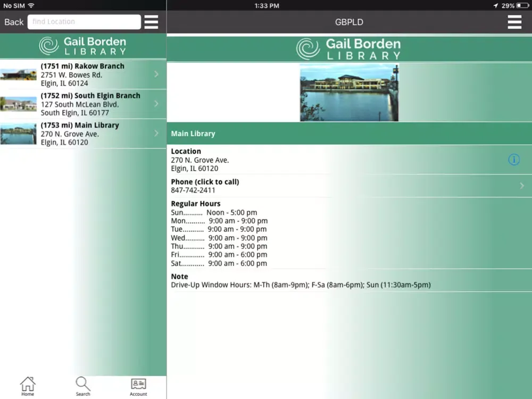Select the (1751 mi) Rakow Branch title

(x=82, y=66)
